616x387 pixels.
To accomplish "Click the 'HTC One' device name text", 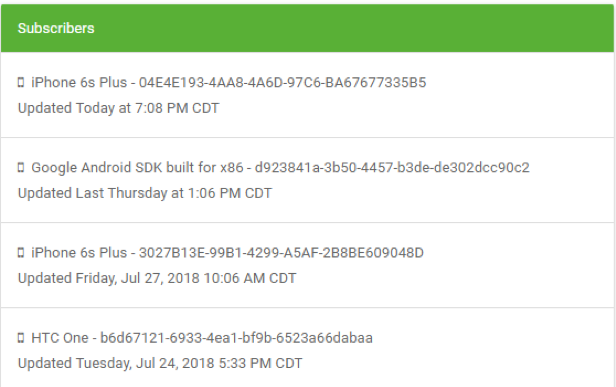I will [60, 338].
